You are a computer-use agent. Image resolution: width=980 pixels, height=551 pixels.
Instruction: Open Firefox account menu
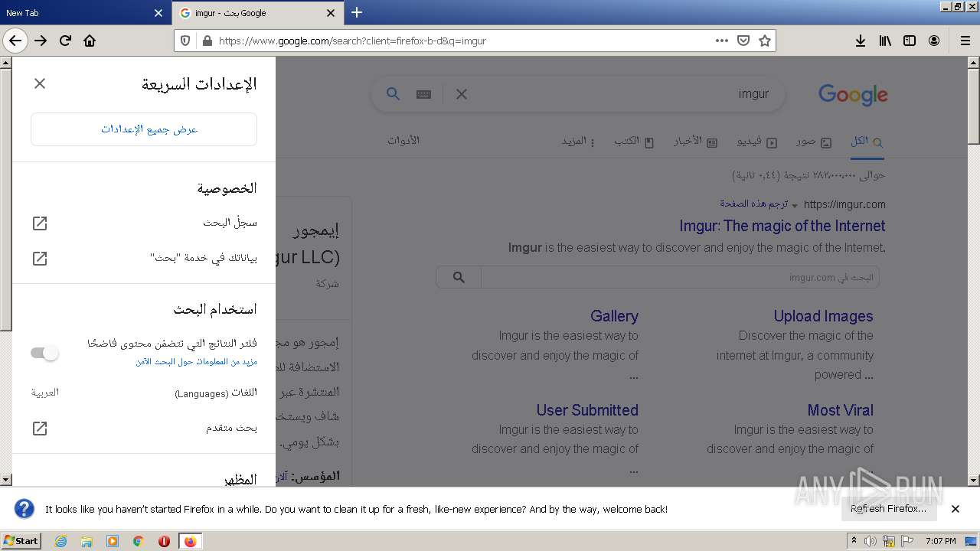tap(934, 41)
